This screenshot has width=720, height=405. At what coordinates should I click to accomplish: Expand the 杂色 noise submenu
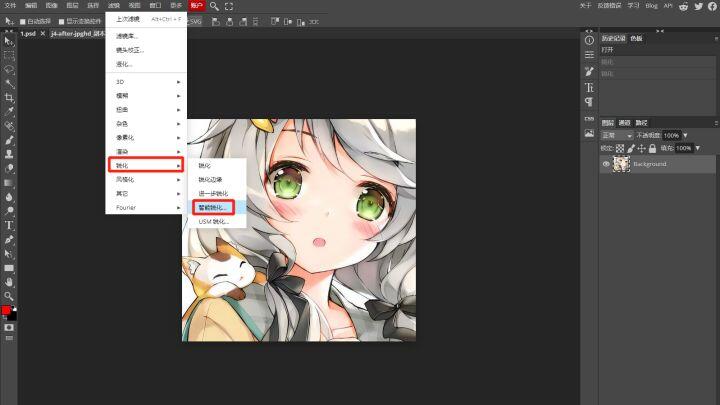[146, 124]
